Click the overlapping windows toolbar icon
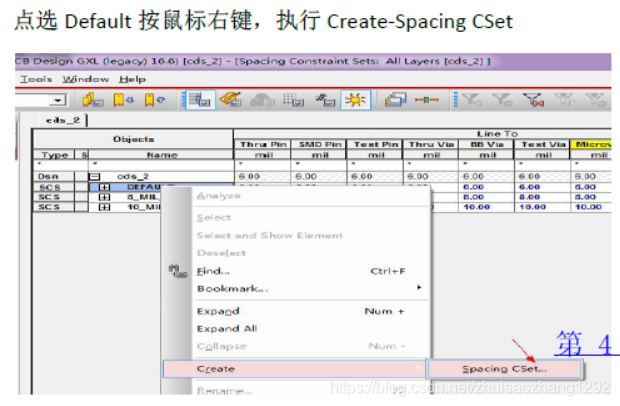Screen dimensions: 620x406 (395, 100)
